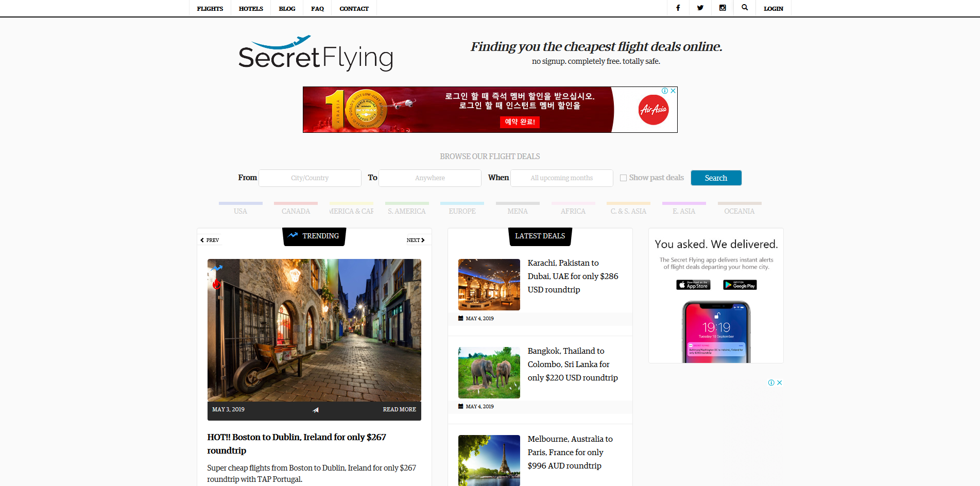Select the OCEANIA region tab
Screen dimensions: 980x486
740,209
